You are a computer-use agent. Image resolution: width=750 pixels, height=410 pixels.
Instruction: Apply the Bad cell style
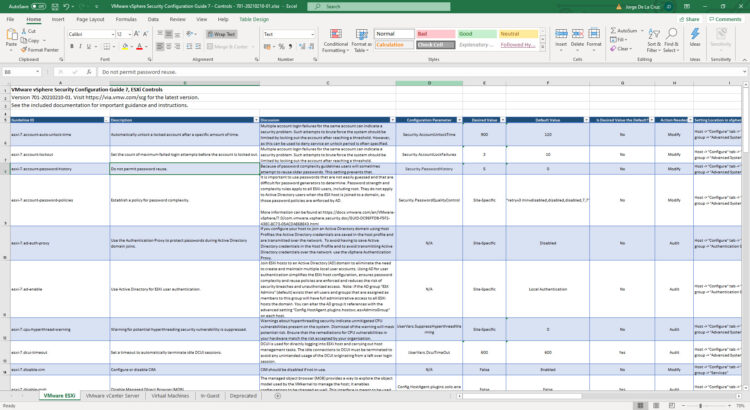click(435, 34)
